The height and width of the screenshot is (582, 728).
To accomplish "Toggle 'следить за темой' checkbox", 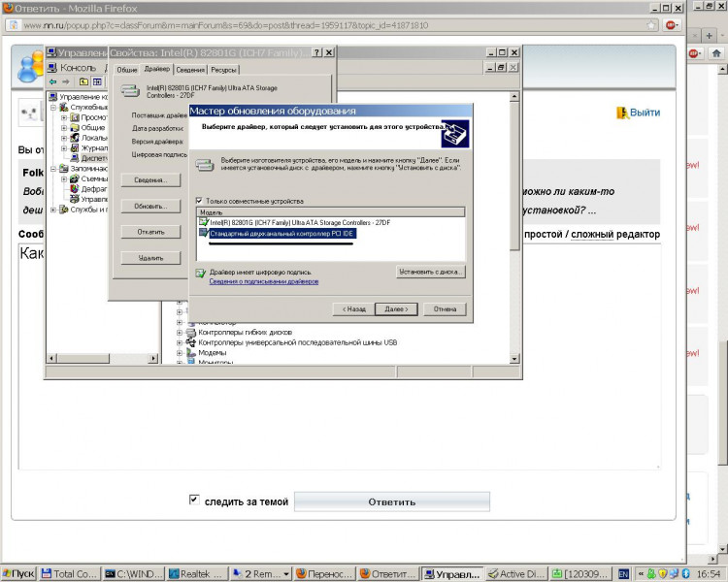I will coord(194,501).
